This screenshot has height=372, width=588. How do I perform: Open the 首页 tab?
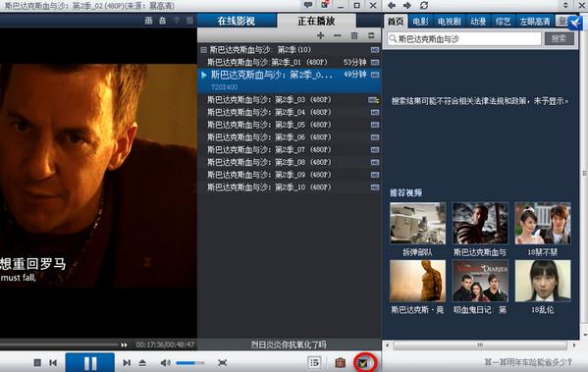click(x=396, y=22)
